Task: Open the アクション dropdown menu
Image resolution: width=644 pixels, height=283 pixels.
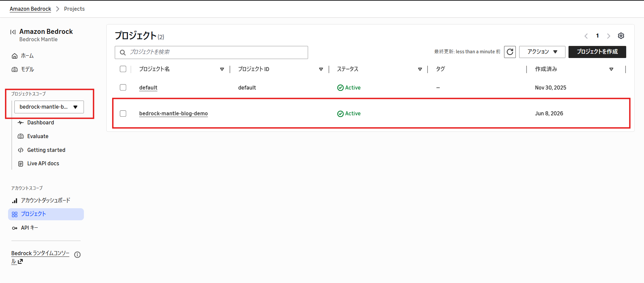Action: [542, 52]
